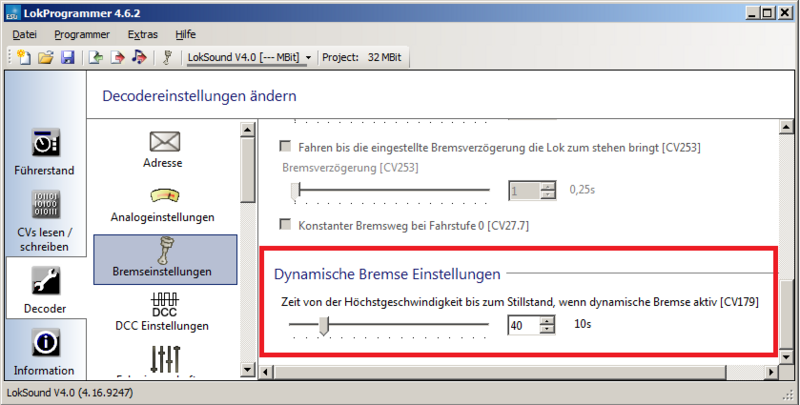The image size is (800, 405).
Task: Open the Datei menu
Action: [24, 34]
